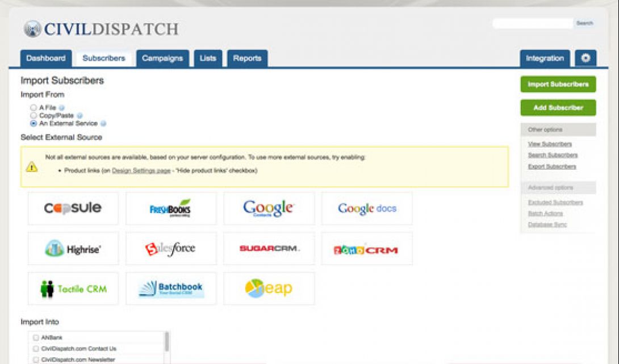Switch to the Subscribers tab
The width and height of the screenshot is (619, 364).
[104, 58]
